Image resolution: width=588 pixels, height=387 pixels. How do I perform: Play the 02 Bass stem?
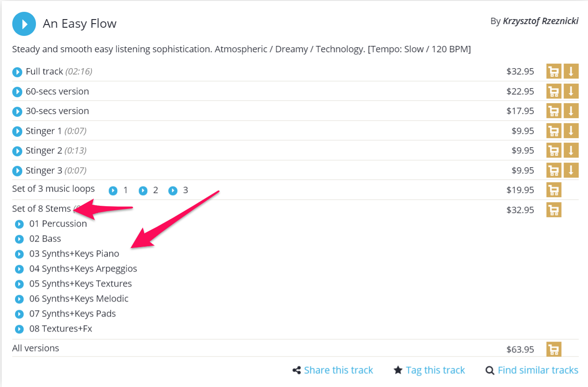pyautogui.click(x=19, y=238)
